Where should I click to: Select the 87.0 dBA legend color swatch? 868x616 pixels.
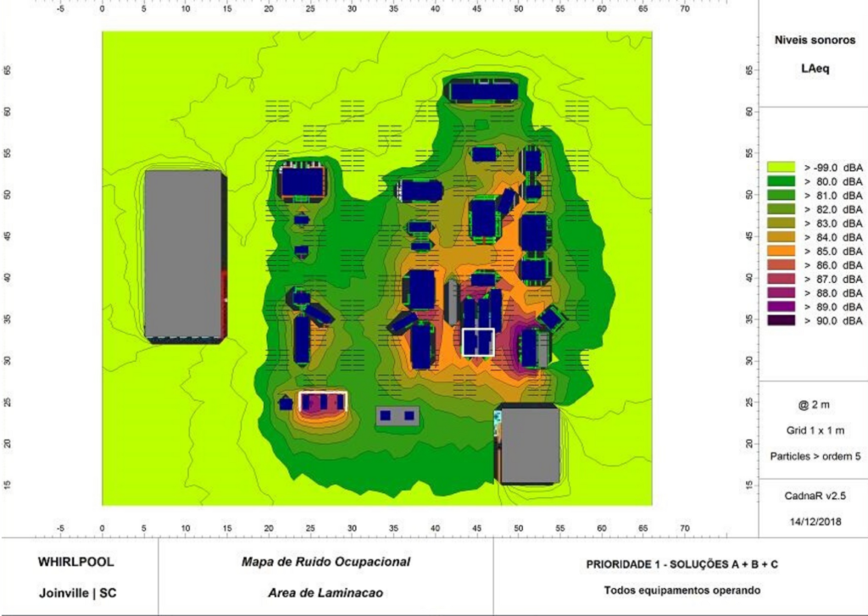coord(780,279)
